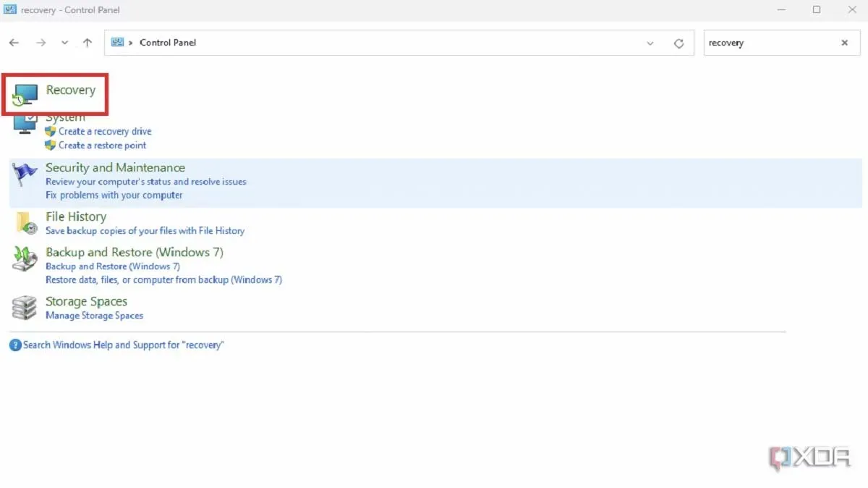Go back using the back arrow
Viewport: 868px width, 488px height.
pos(14,43)
